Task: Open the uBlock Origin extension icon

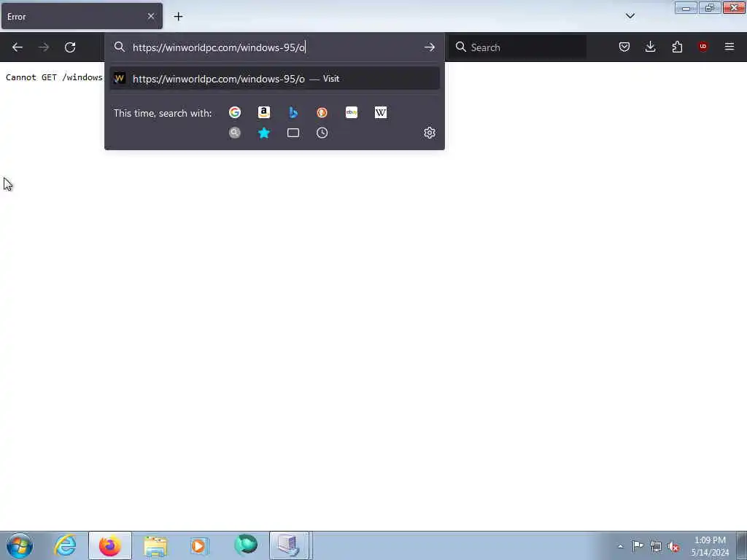Action: pyautogui.click(x=703, y=47)
